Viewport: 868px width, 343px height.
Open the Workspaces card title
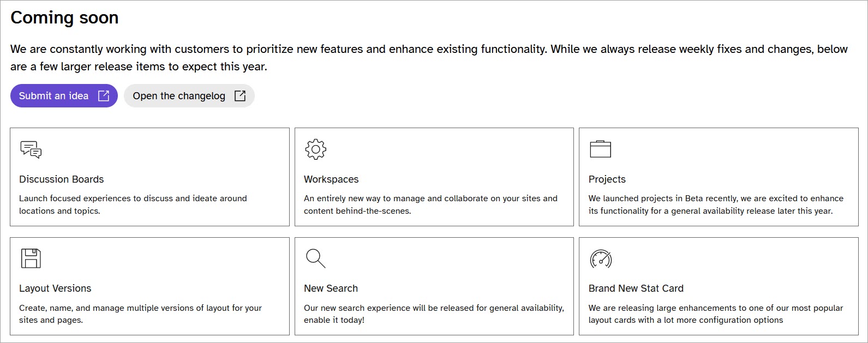(x=331, y=179)
